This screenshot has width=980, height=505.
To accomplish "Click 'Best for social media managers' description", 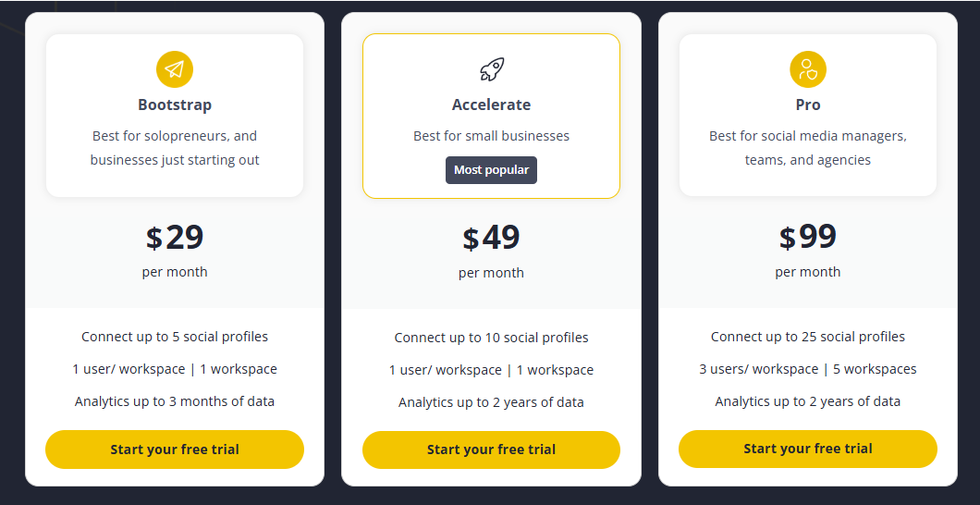I will tap(807, 136).
